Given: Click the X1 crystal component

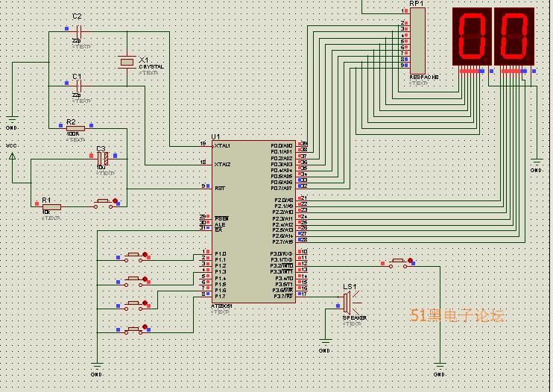Looking at the screenshot, I should pyautogui.click(x=127, y=62).
